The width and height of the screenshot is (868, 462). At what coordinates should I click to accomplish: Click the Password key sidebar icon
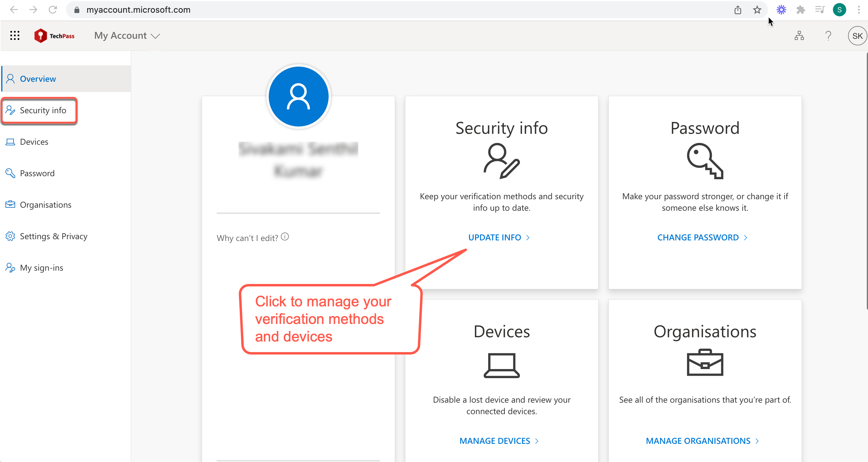click(10, 173)
